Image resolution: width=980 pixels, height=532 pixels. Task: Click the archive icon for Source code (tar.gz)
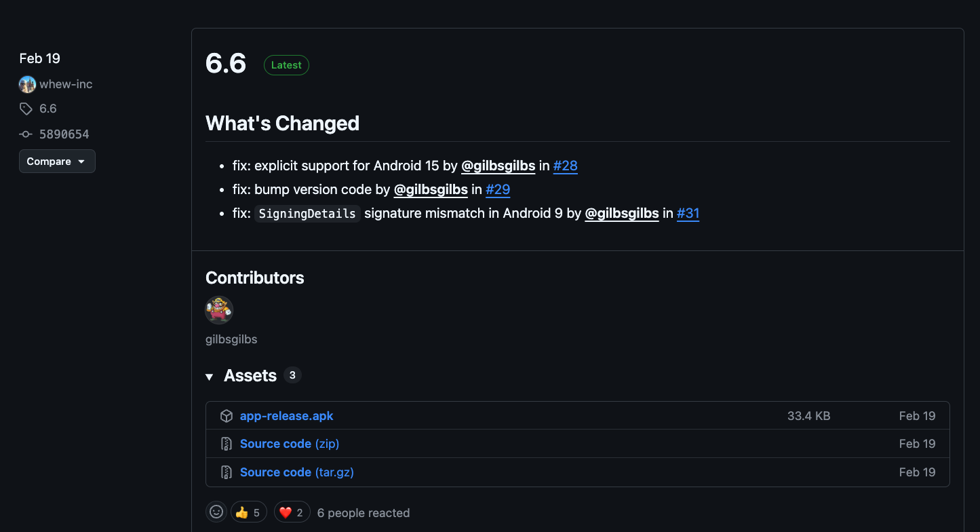point(227,472)
